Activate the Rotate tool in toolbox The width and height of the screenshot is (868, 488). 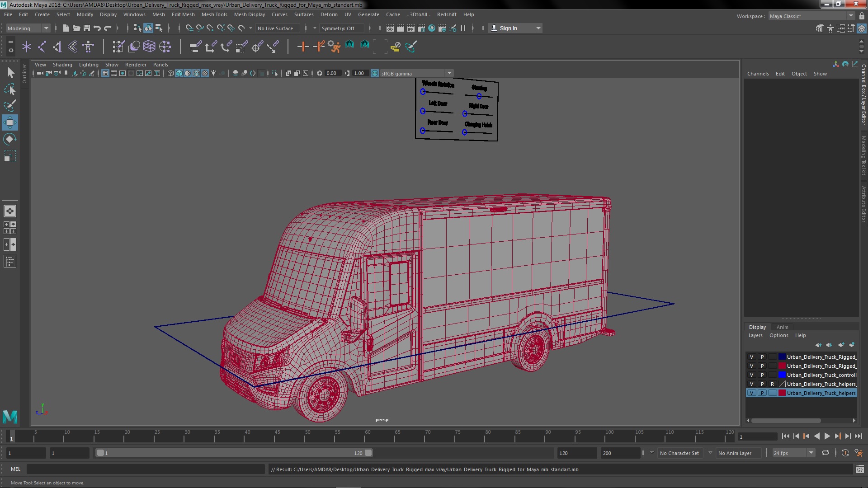pyautogui.click(x=10, y=139)
